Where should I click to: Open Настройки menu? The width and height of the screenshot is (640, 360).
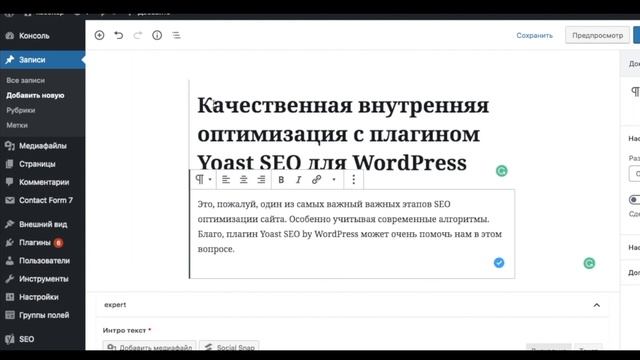click(x=38, y=297)
